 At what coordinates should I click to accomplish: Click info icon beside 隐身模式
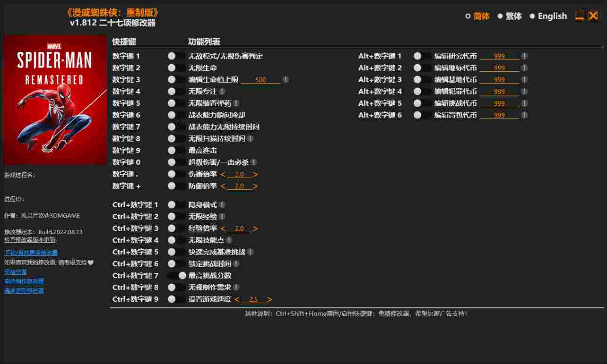(x=222, y=205)
